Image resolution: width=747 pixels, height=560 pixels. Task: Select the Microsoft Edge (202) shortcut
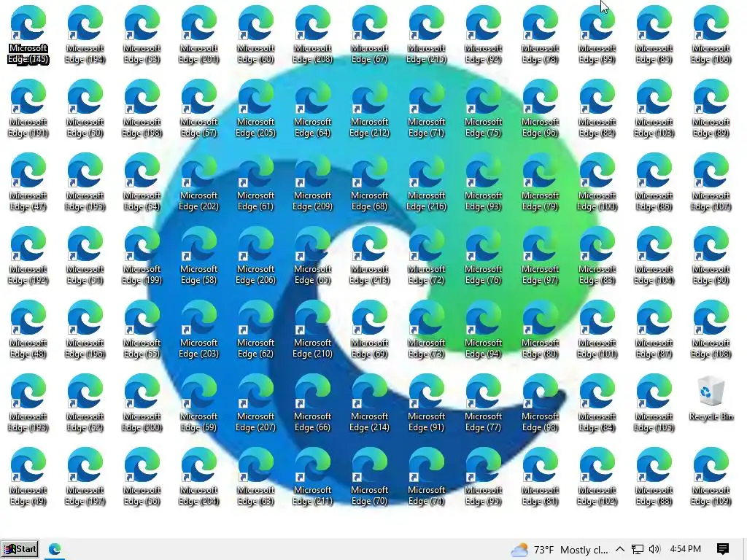click(198, 182)
